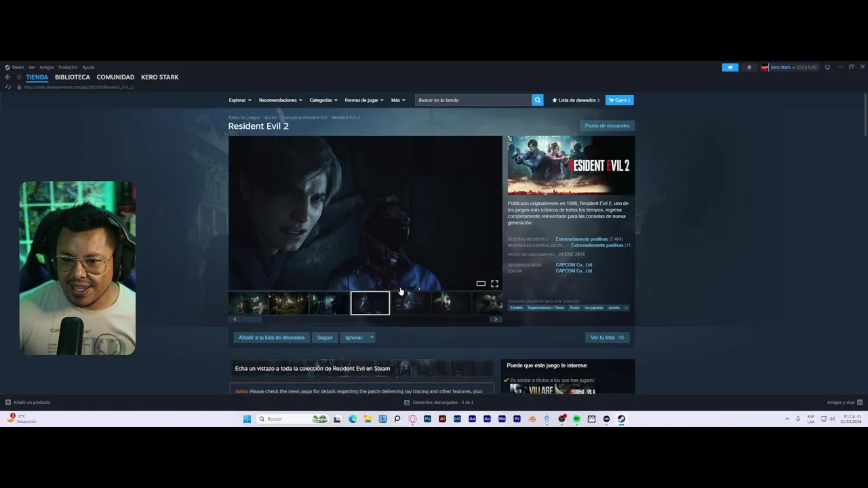Go back with the Steam back arrow

[x=8, y=77]
